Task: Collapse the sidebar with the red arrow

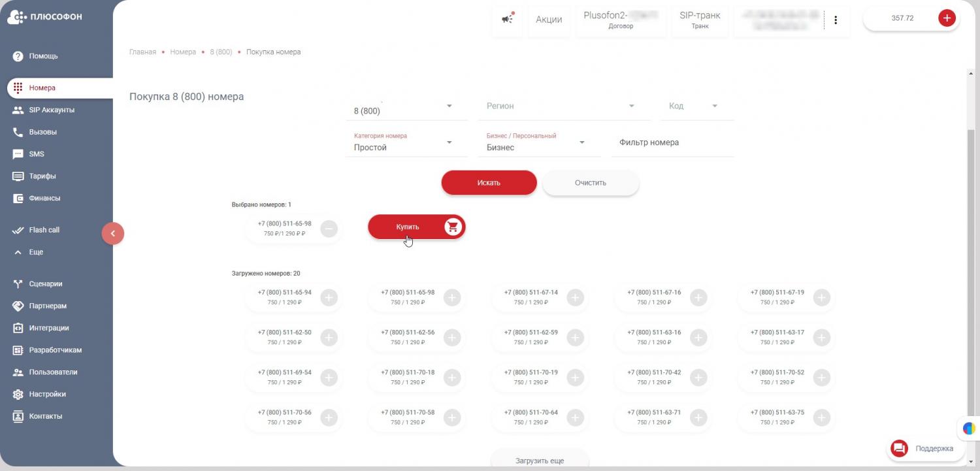Action: pyautogui.click(x=112, y=233)
